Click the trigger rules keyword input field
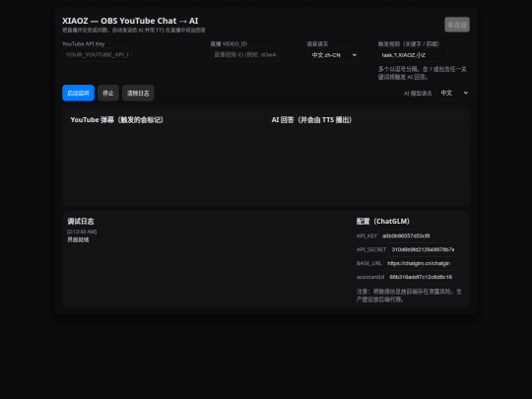The width and height of the screenshot is (532, 399). pos(413,55)
